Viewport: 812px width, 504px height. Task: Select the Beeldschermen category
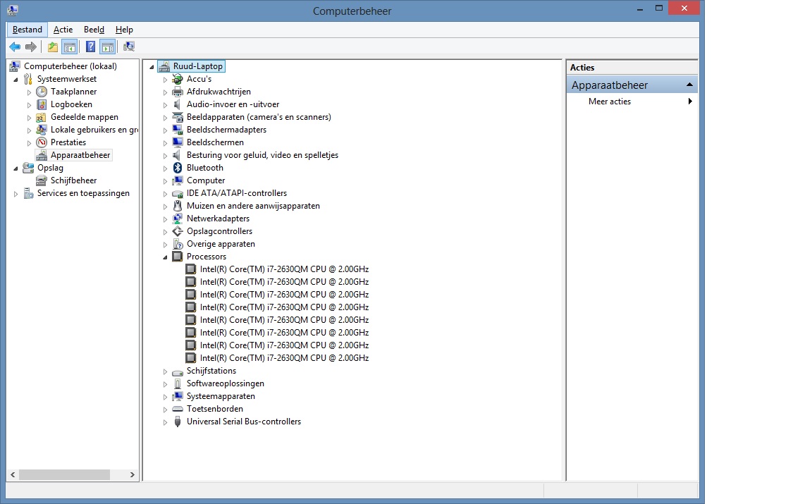215,142
